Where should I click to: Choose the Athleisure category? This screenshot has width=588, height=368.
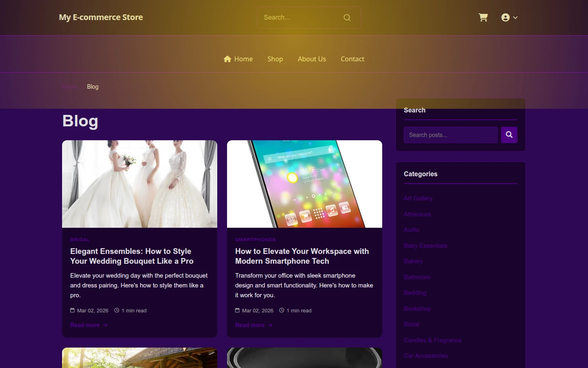[417, 214]
